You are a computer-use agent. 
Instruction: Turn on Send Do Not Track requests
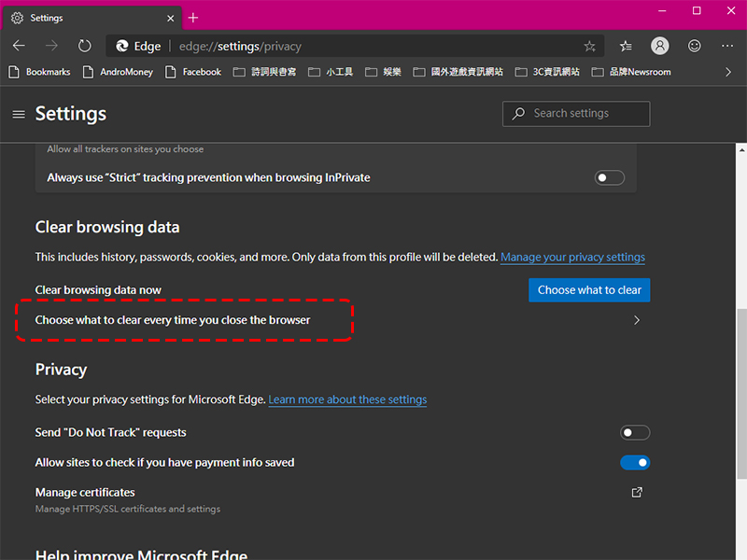coord(635,432)
